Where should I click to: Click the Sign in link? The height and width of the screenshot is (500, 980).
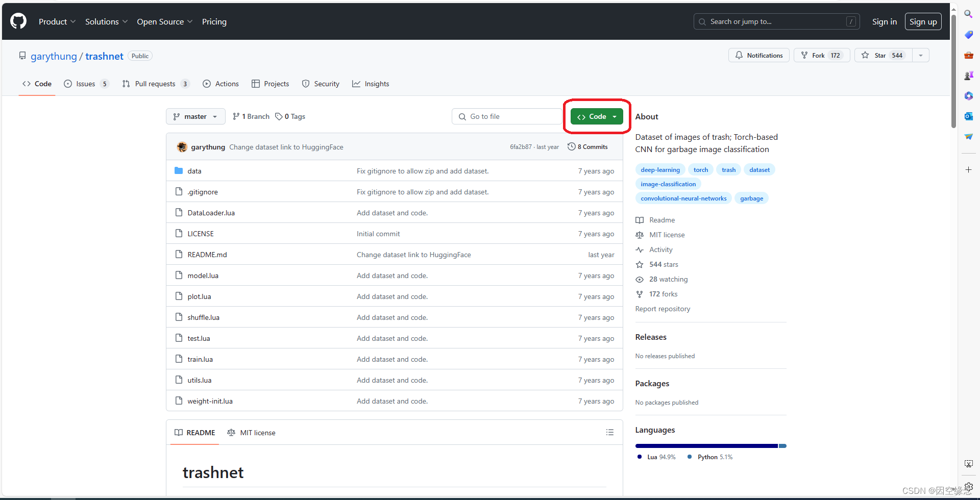[x=885, y=21]
